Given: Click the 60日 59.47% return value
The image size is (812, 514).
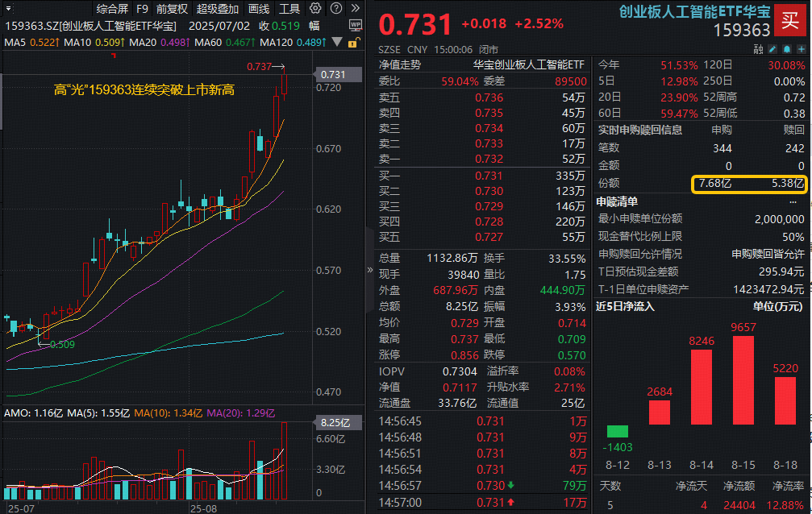Looking at the screenshot, I should pos(679,114).
